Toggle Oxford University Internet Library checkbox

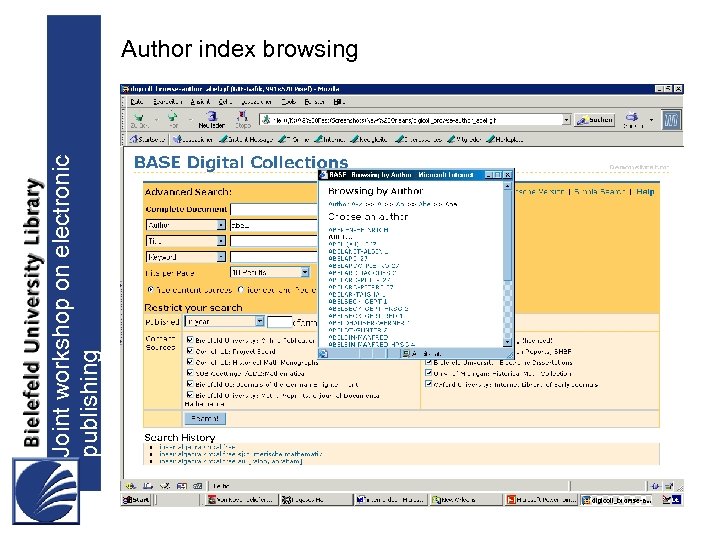pyautogui.click(x=428, y=384)
